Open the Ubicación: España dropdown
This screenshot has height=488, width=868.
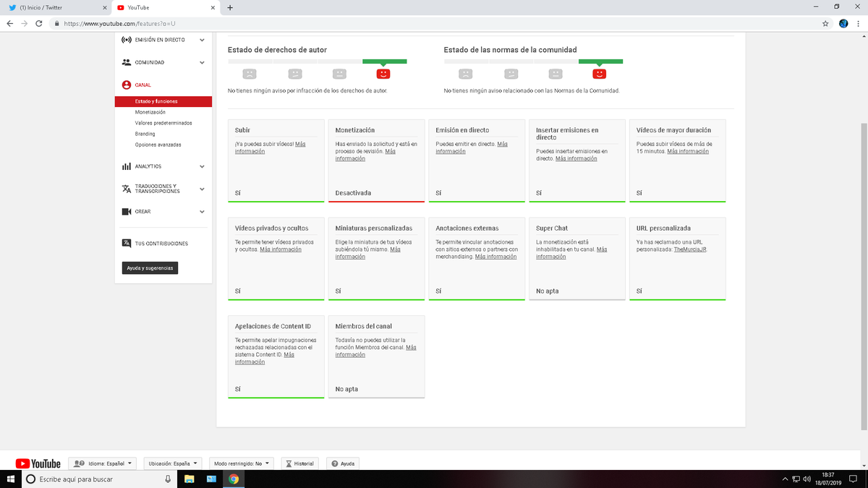coord(172,463)
